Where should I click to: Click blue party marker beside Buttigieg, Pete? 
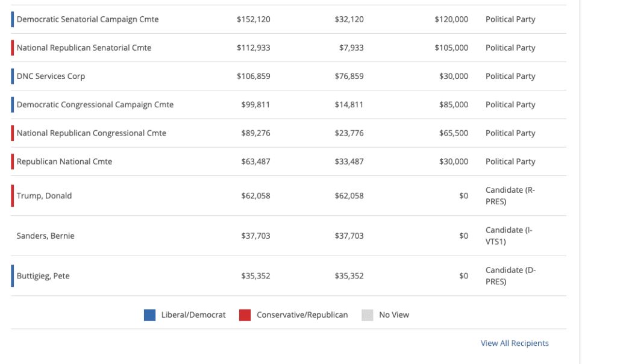coord(12,276)
